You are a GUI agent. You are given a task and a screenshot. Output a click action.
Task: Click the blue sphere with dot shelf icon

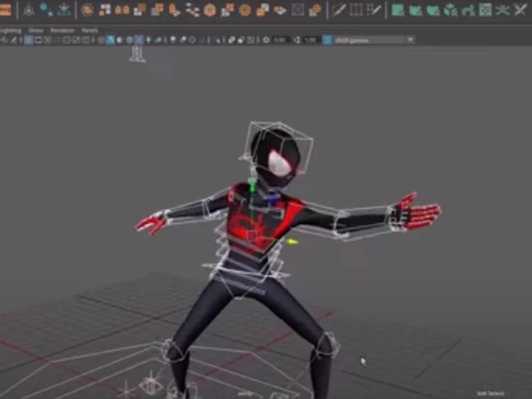[x=46, y=10]
